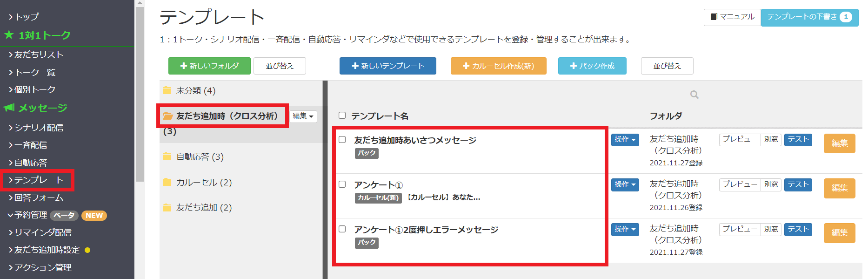Select the 友だち追加時（クロス分析） folder
This screenshot has height=279, width=868.
click(x=227, y=116)
